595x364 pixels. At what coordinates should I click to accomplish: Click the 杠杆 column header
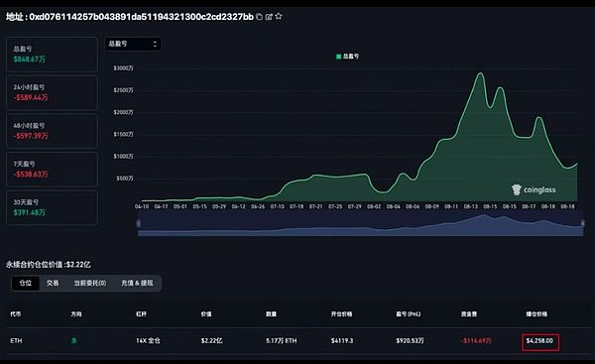[x=141, y=313]
